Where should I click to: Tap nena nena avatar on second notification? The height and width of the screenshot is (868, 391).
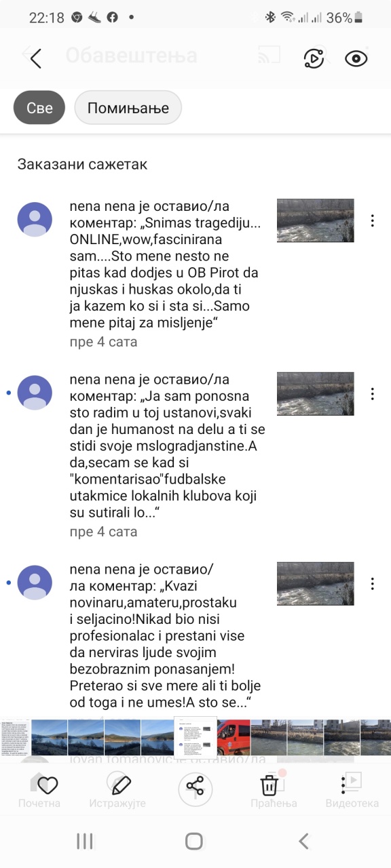point(35,393)
